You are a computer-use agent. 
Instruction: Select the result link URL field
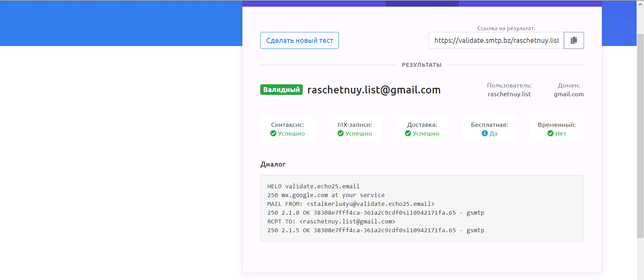click(x=496, y=40)
